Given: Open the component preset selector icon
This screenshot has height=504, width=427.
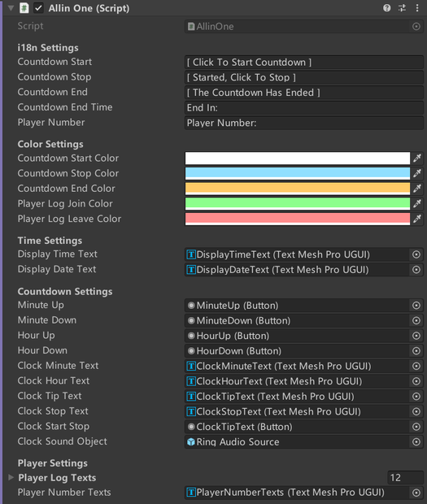Looking at the screenshot, I should point(402,8).
